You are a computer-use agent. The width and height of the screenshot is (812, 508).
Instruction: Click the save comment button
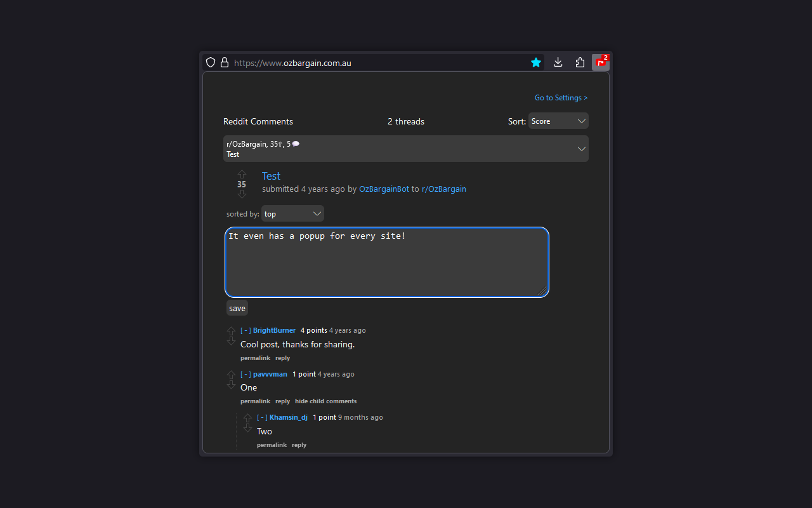[237, 308]
